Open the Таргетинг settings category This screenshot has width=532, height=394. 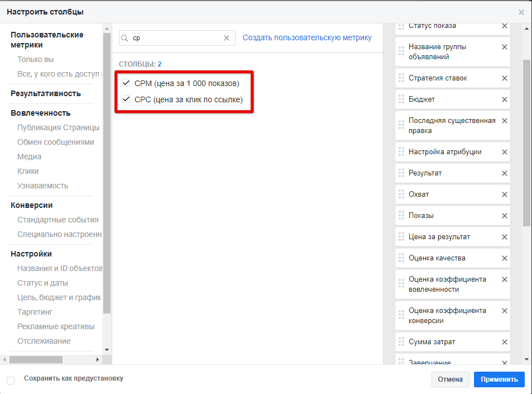coord(35,312)
